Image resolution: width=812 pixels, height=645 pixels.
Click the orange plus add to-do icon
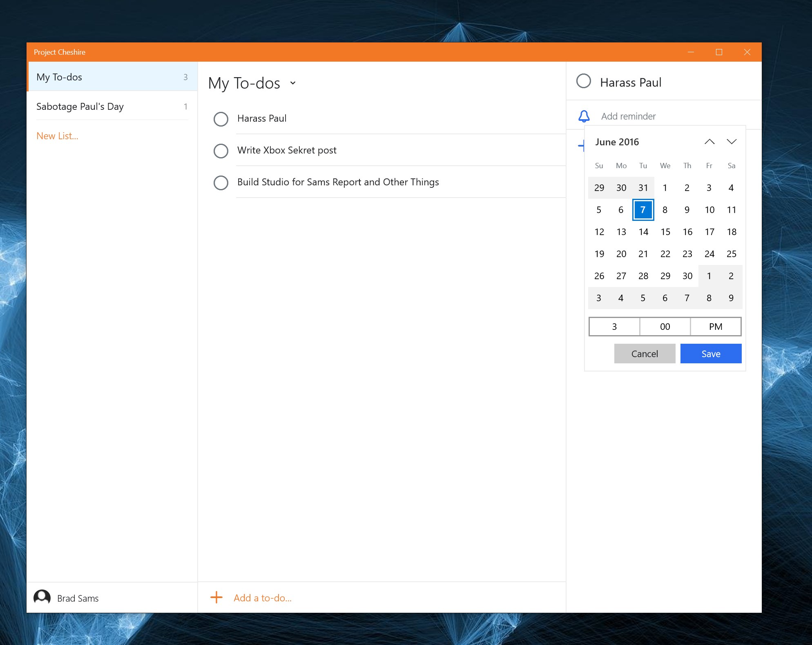[216, 598]
